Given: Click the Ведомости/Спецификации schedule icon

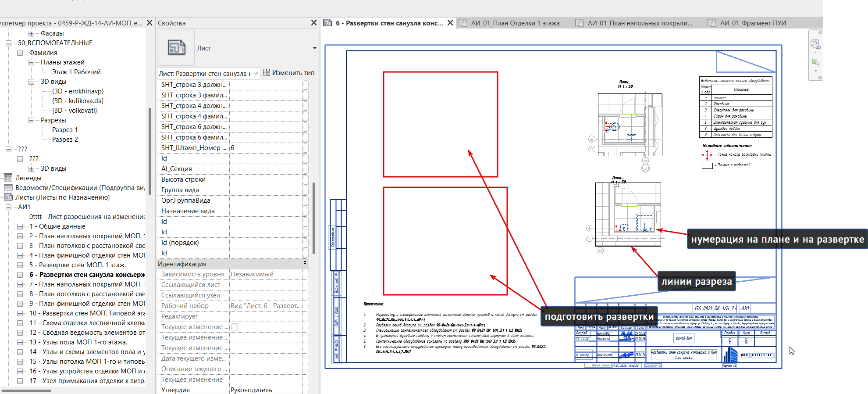Looking at the screenshot, I should 8,187.
